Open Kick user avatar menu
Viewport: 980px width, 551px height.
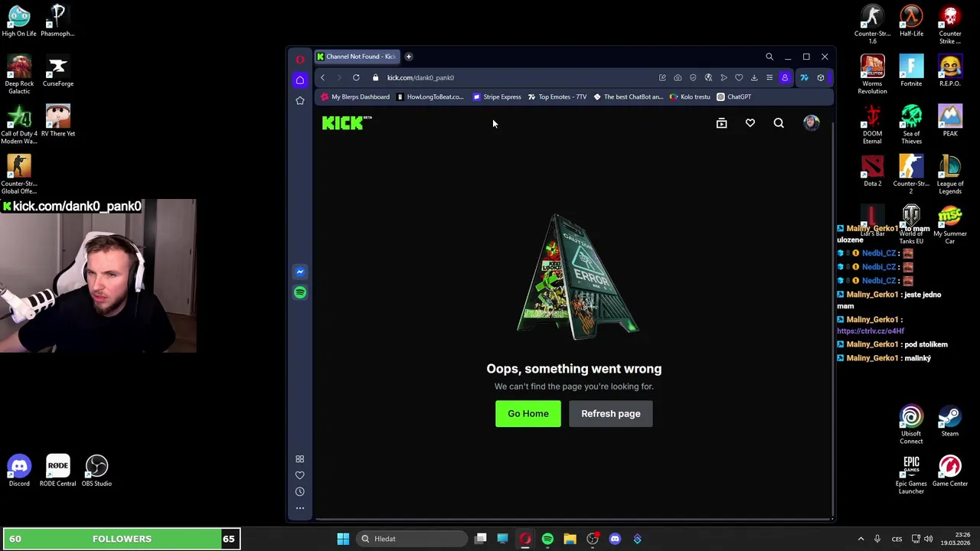click(812, 123)
